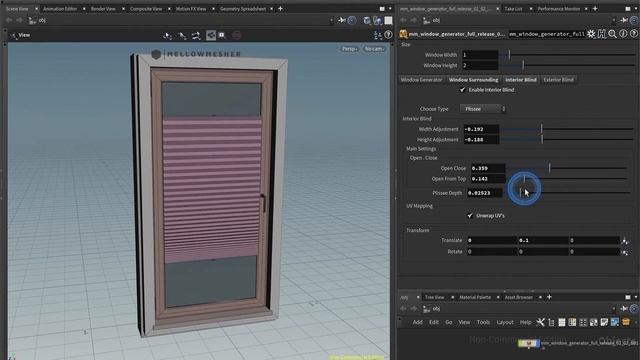Screen dimensions: 640x360
Task: Toggle network grid layout icon
Action: [583, 322]
